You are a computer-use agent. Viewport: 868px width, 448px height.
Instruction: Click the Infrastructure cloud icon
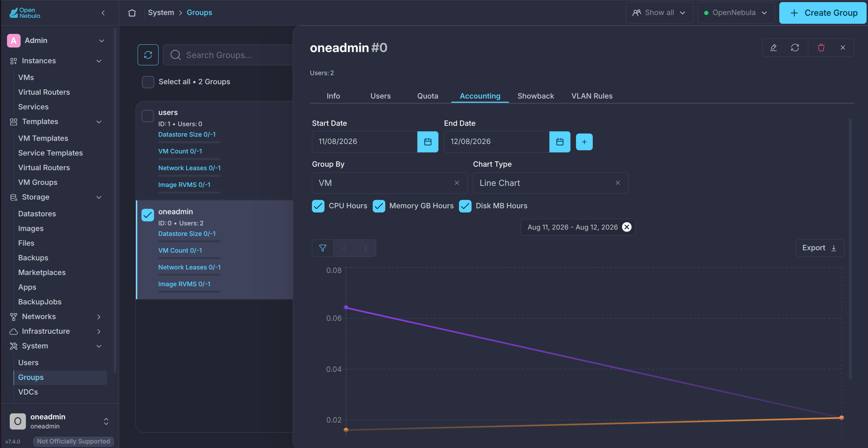coord(14,332)
